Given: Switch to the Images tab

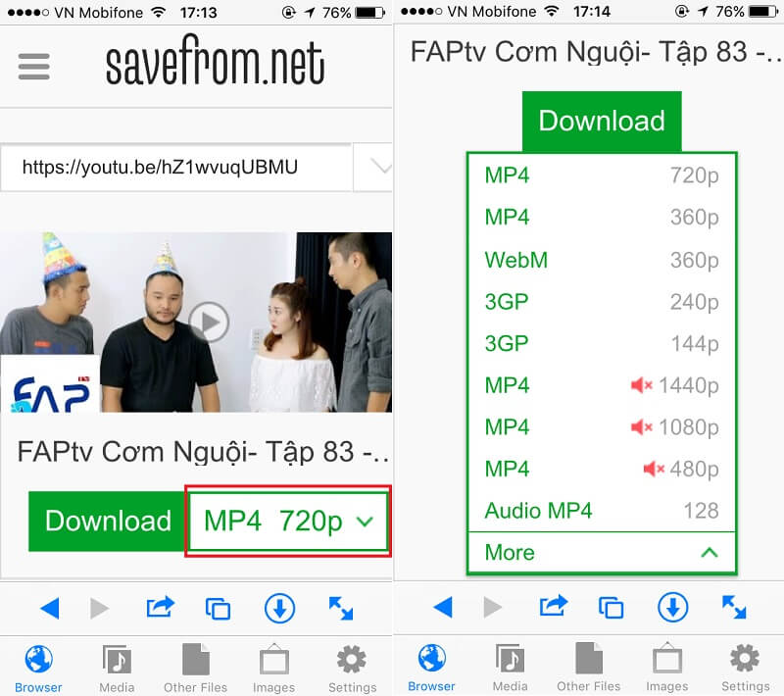Looking at the screenshot, I should tap(273, 667).
